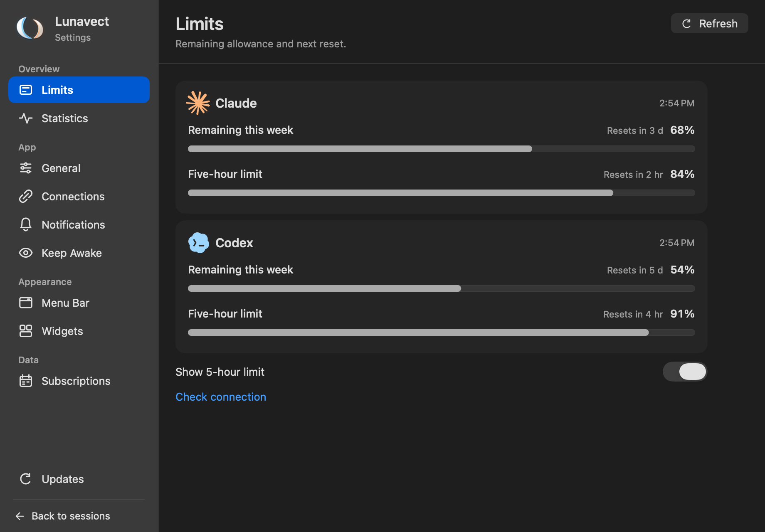Open Widgets settings

point(79,331)
